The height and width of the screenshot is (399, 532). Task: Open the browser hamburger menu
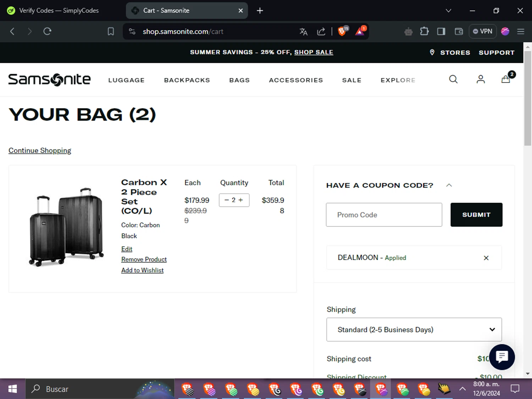521,31
